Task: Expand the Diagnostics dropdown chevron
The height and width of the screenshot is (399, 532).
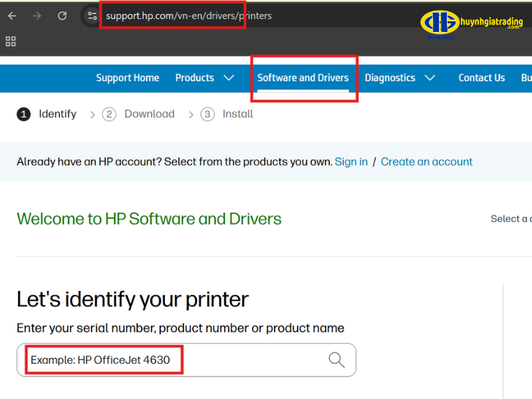Action: (x=430, y=78)
